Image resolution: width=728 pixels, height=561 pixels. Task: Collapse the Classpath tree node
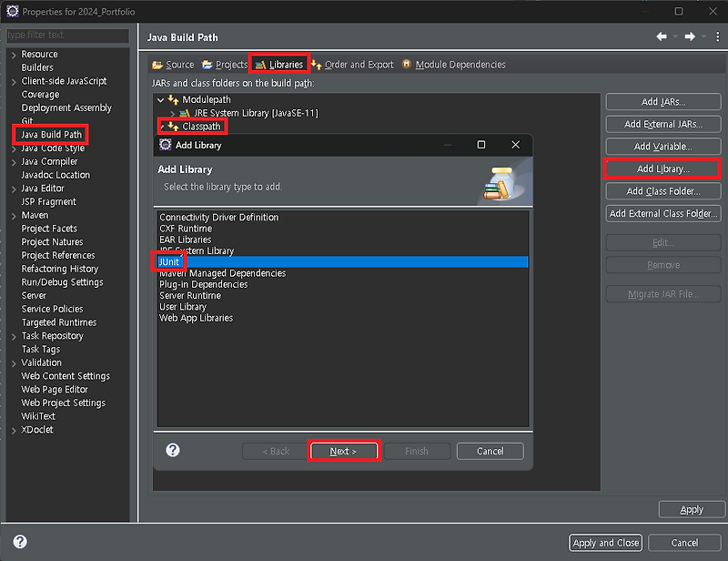pos(162,127)
